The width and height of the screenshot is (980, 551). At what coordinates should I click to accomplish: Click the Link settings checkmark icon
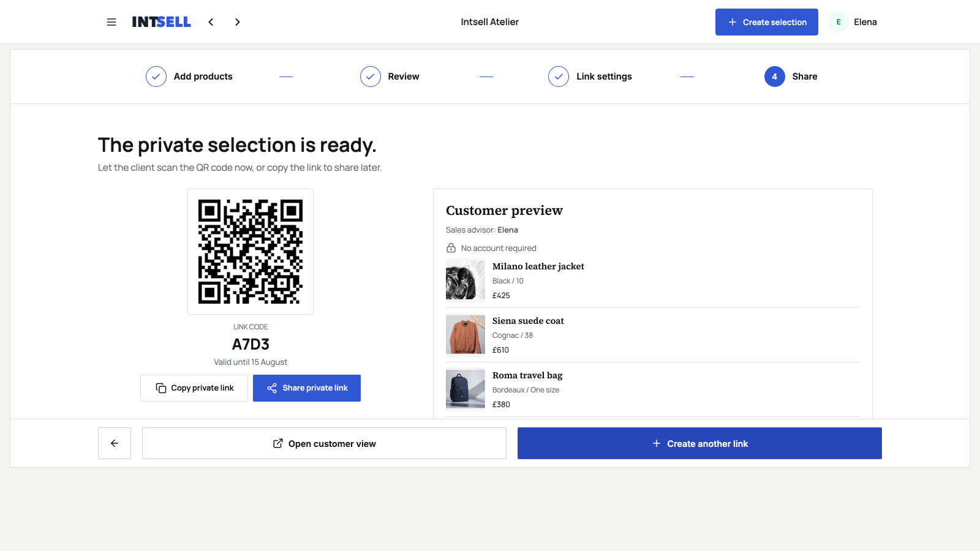tap(559, 77)
